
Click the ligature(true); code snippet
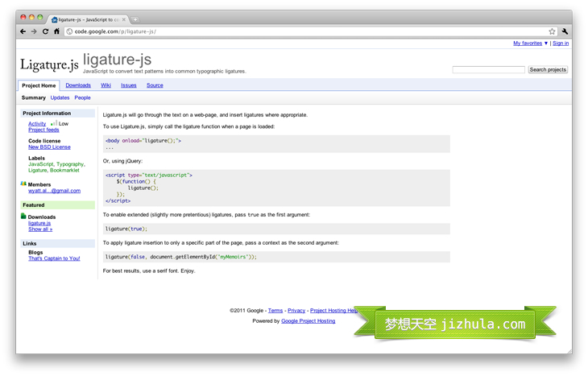click(x=126, y=229)
